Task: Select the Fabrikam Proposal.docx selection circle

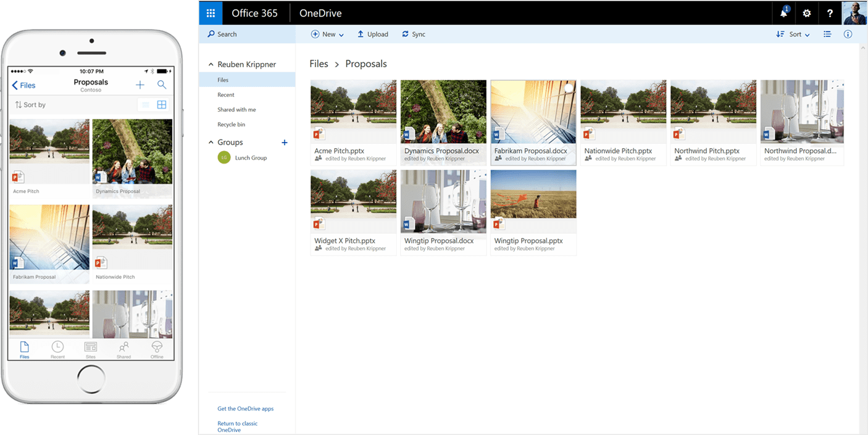Action: [x=569, y=88]
